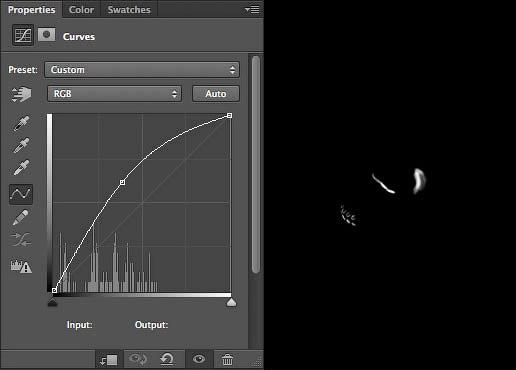This screenshot has height=370, width=516.
Task: Toggle adjustment layer visibility eye
Action: [199, 359]
